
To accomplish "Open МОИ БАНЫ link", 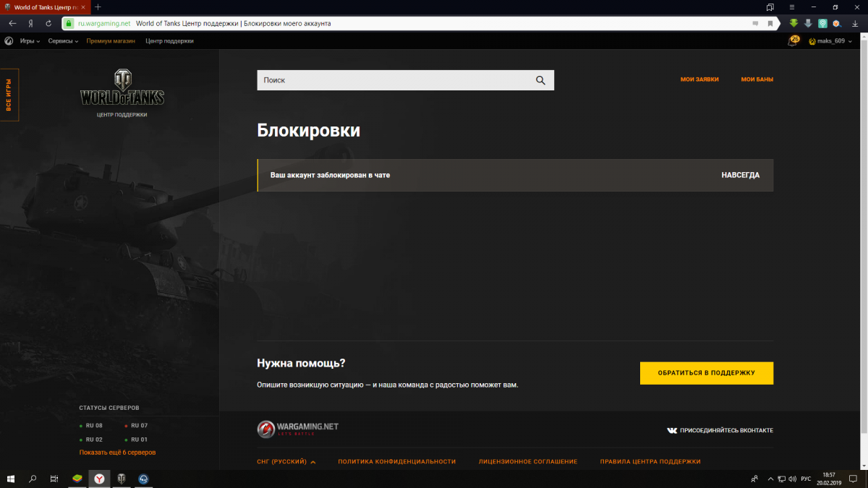I will pos(757,80).
